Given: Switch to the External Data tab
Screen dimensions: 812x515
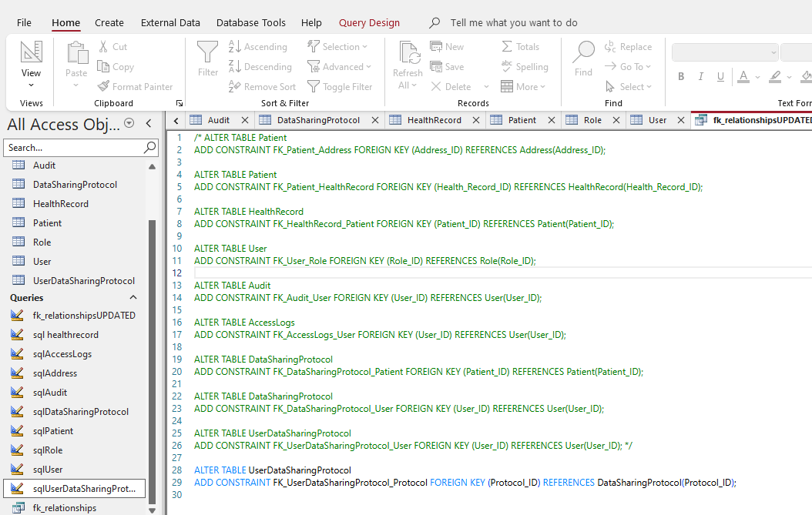Looking at the screenshot, I should (170, 23).
